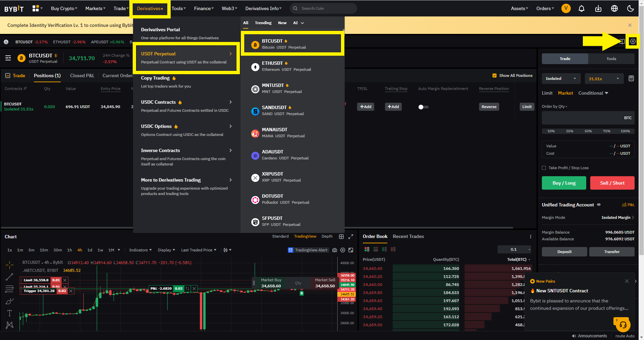This screenshot has width=644, height=340.
Task: Select the trend line drawing tool
Action: point(9,277)
